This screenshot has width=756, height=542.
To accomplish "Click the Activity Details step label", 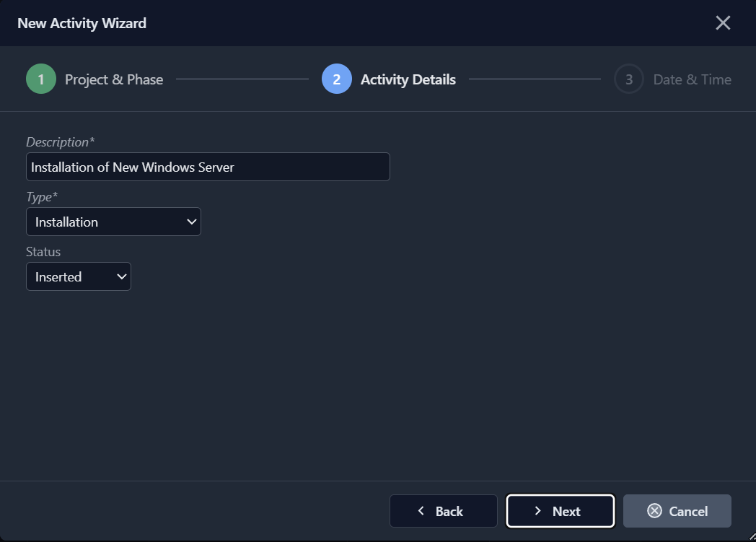I will point(408,79).
